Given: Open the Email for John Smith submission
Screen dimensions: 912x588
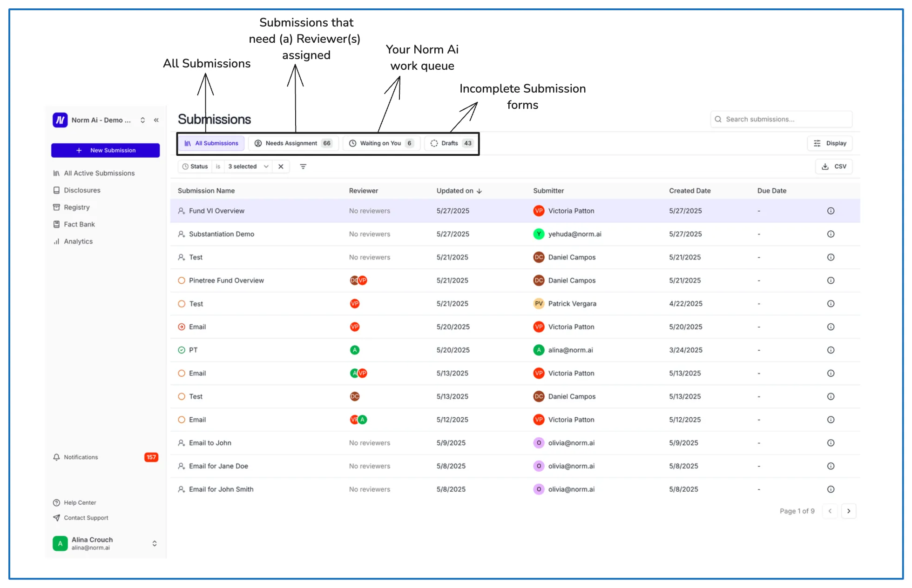Looking at the screenshot, I should tap(221, 489).
